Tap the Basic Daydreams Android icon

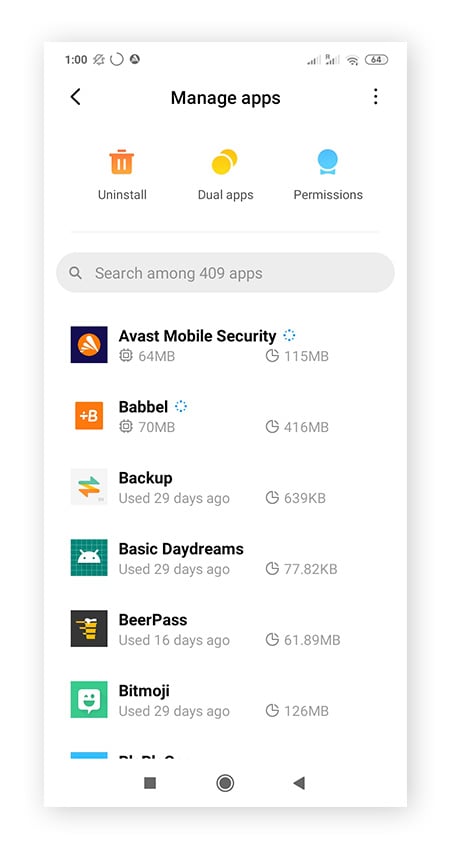[89, 558]
